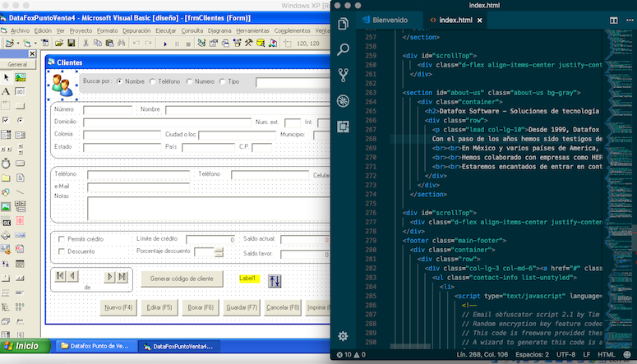637x364 pixels.
Task: Click the Split Editor icon in VS Code
Action: pos(613,20)
